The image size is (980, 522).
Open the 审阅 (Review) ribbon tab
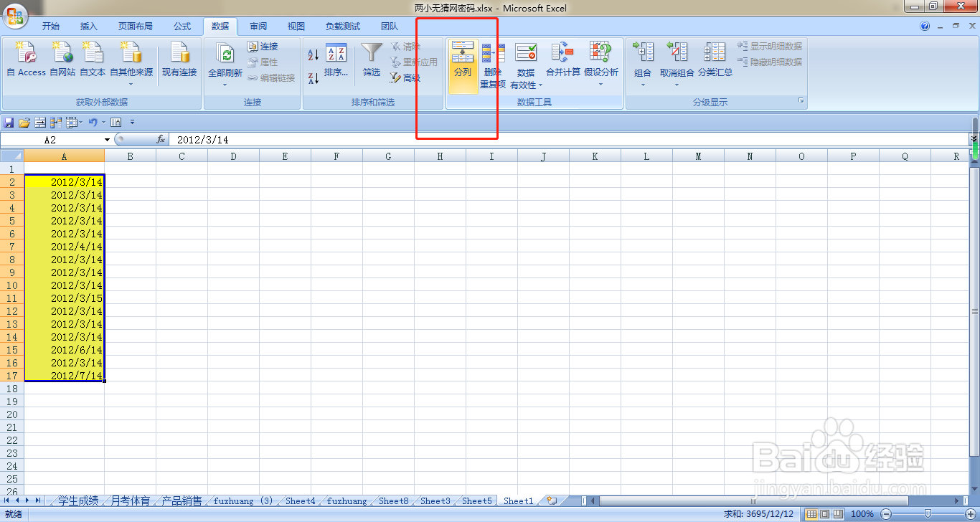[258, 27]
